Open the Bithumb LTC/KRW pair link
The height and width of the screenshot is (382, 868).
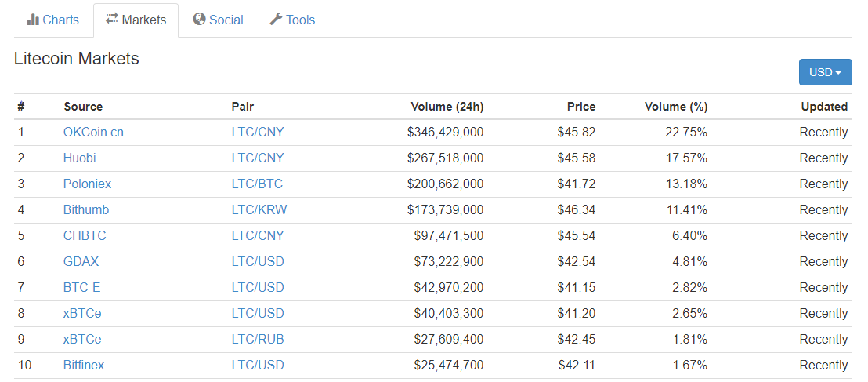point(258,210)
